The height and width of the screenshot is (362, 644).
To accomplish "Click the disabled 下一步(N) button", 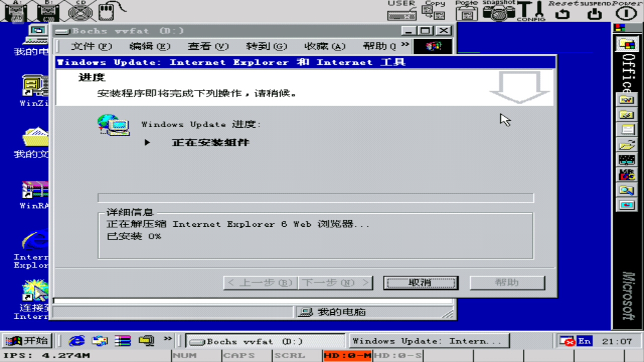I will (x=335, y=283).
